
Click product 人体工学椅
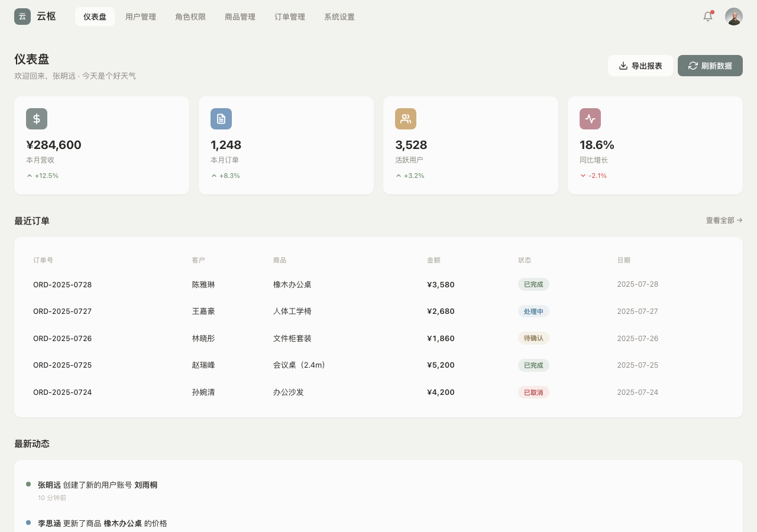[292, 311]
